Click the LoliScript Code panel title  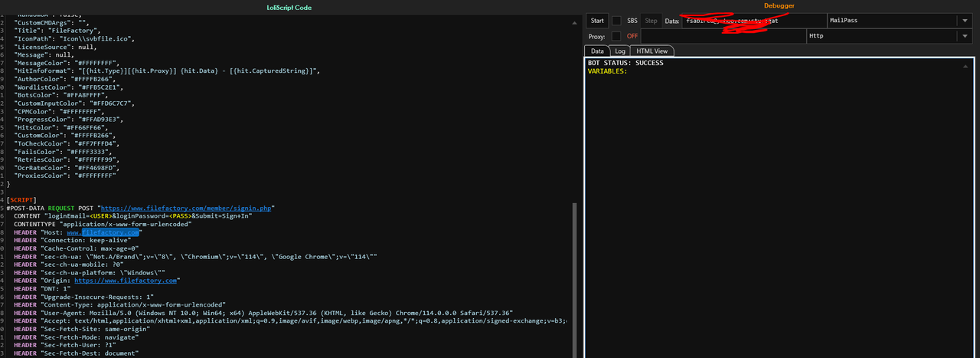tap(289, 7)
